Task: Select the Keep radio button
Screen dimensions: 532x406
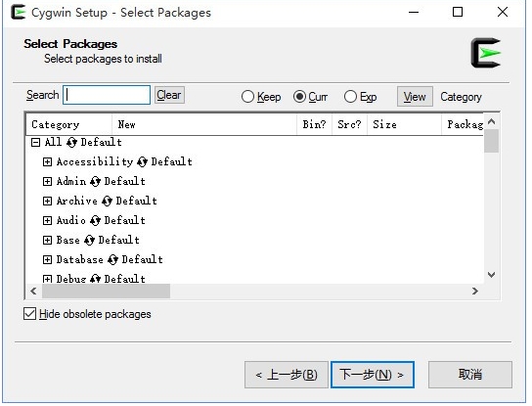Action: pos(247,97)
